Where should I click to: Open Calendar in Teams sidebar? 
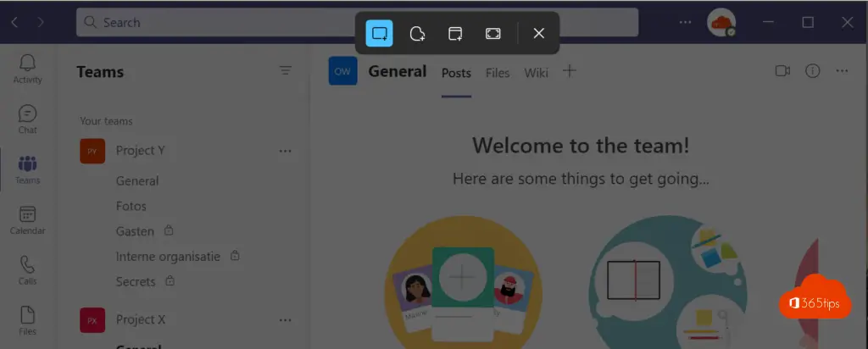click(28, 220)
